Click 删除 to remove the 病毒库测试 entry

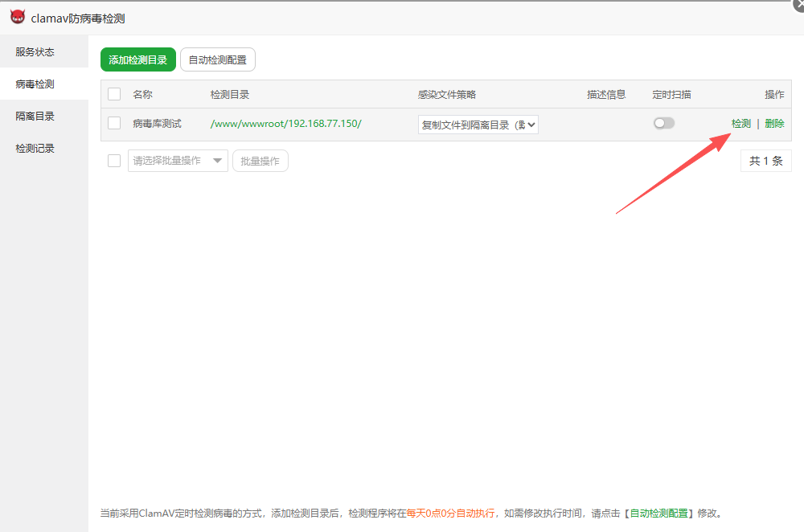click(x=774, y=124)
